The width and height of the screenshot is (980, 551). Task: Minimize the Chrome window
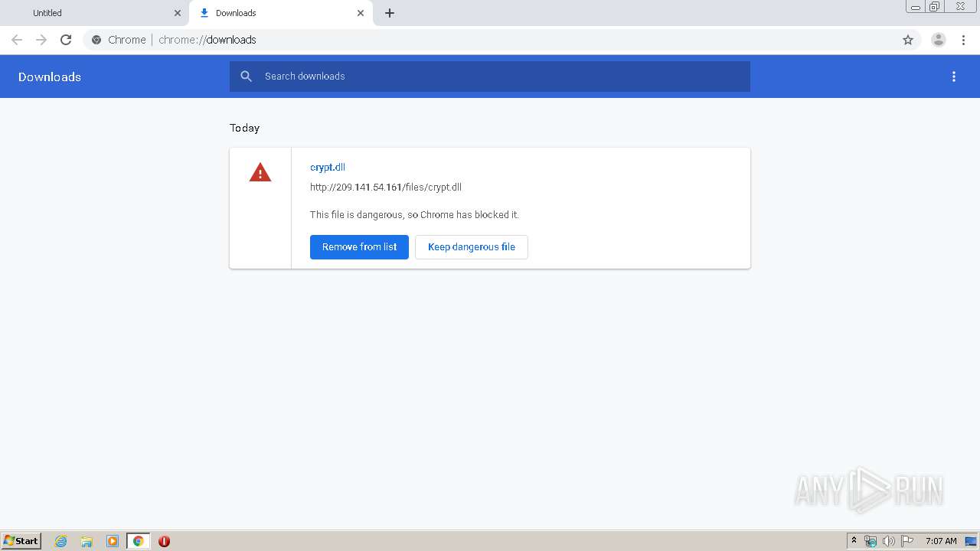(x=916, y=6)
